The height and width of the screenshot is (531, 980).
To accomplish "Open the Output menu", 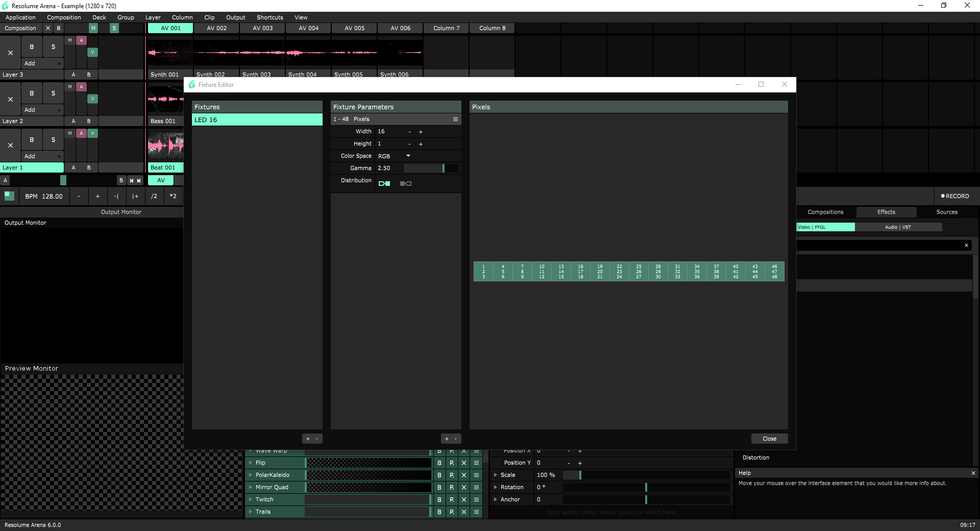I will [x=235, y=17].
